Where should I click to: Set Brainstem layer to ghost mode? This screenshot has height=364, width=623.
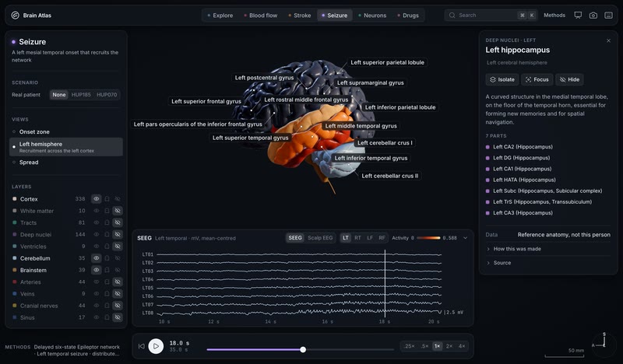(107, 270)
